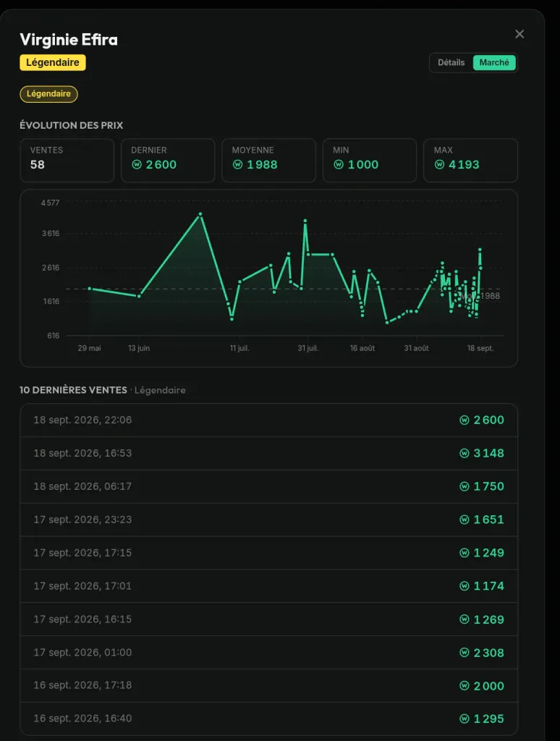Click the coin icon next to 1 249
Viewport: 560px width, 741px height.
click(464, 552)
